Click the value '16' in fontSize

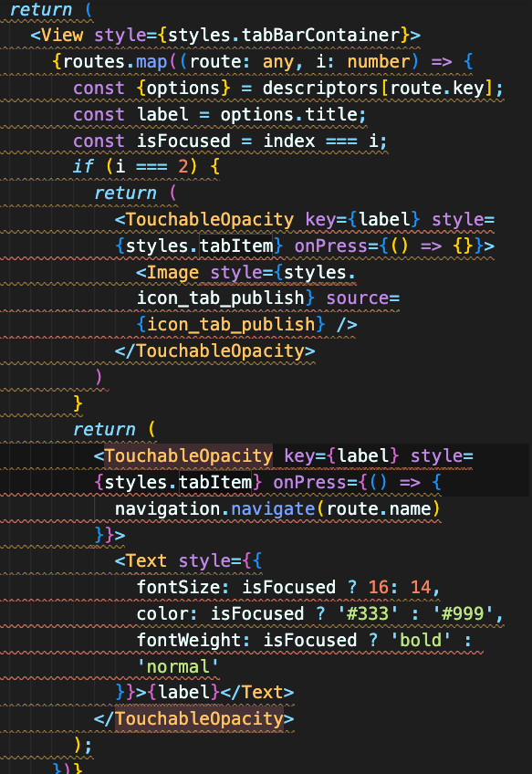[379, 588]
